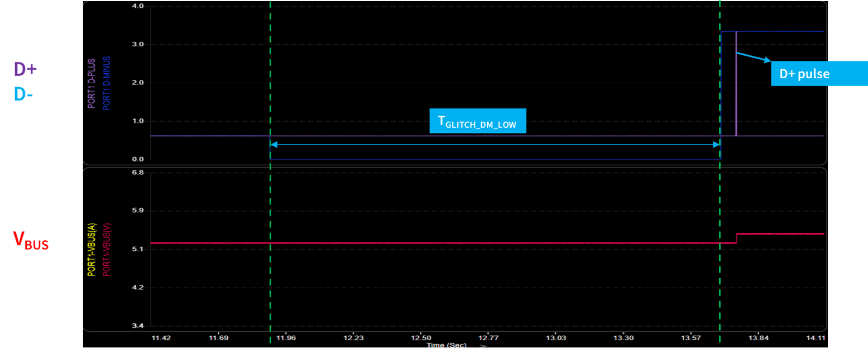
Task: Click the 5.1 value on the VBUS axis
Action: coord(137,249)
